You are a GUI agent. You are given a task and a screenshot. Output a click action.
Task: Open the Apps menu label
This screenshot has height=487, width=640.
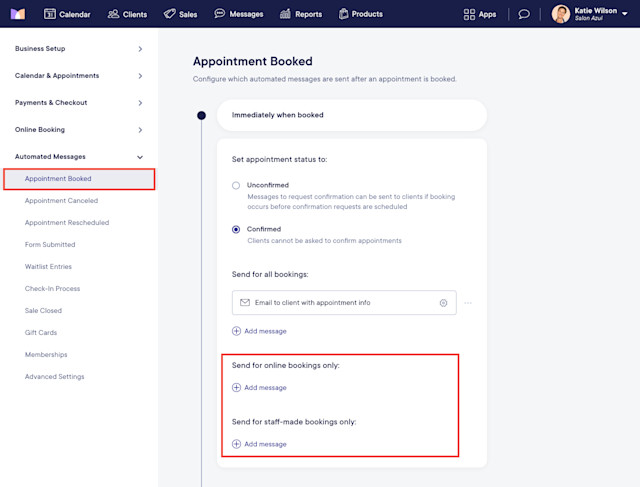pos(487,14)
